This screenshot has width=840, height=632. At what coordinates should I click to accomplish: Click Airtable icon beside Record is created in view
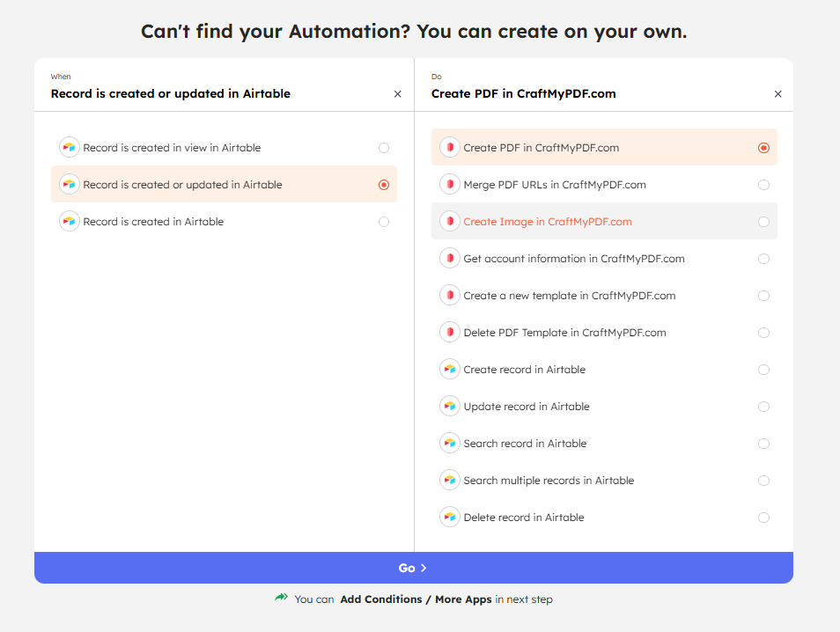click(x=69, y=147)
